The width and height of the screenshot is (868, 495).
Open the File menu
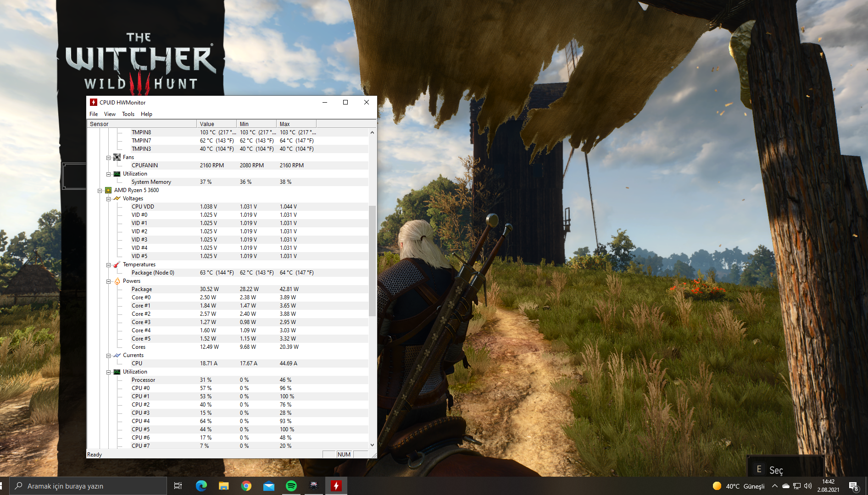pyautogui.click(x=94, y=114)
